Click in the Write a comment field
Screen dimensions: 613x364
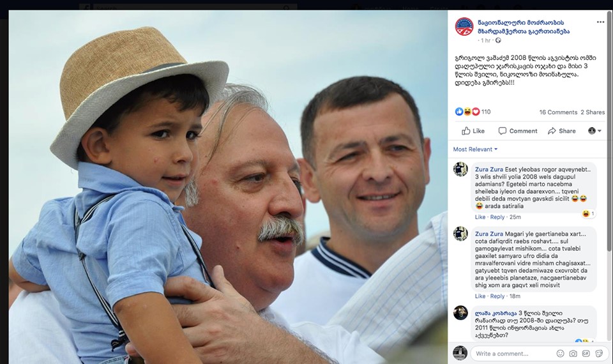pyautogui.click(x=513, y=353)
